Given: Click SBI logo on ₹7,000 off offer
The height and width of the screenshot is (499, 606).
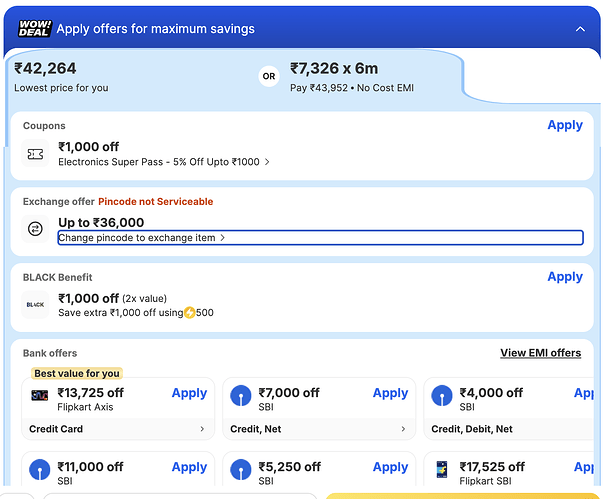Looking at the screenshot, I should (x=242, y=395).
